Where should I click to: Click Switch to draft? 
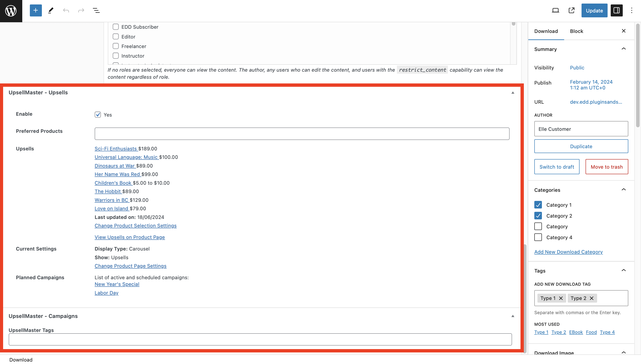click(x=557, y=167)
